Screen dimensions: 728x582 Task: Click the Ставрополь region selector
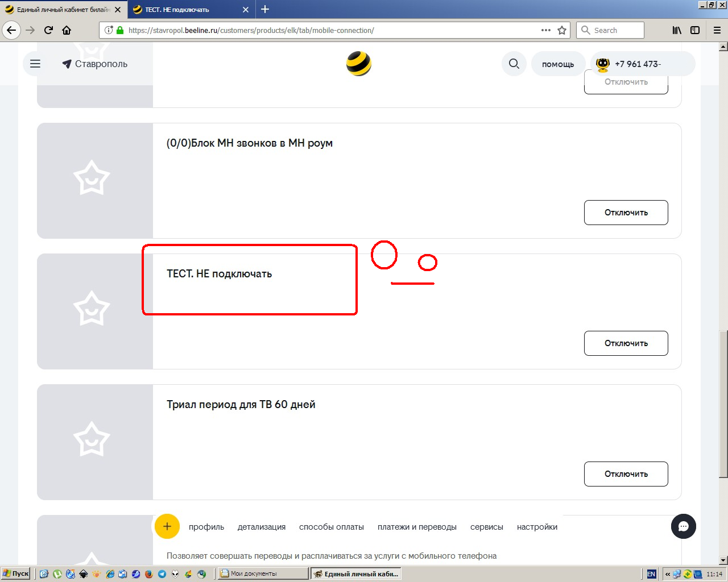95,64
